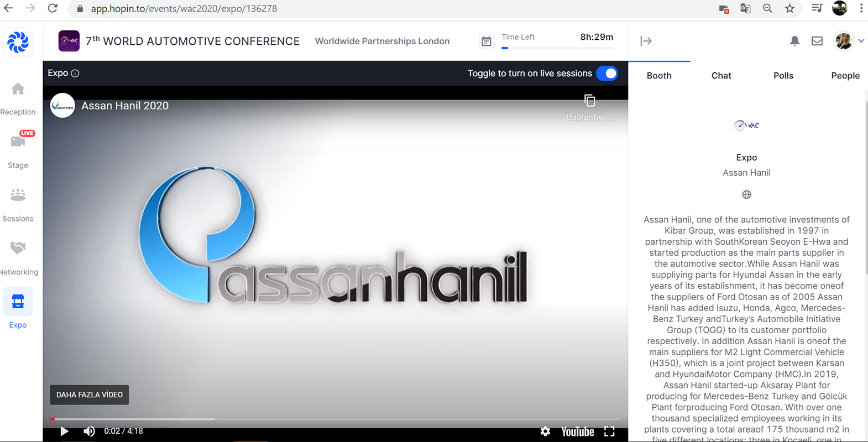The width and height of the screenshot is (868, 442).
Task: Open the camera blocked indicator icon
Action: click(x=724, y=9)
